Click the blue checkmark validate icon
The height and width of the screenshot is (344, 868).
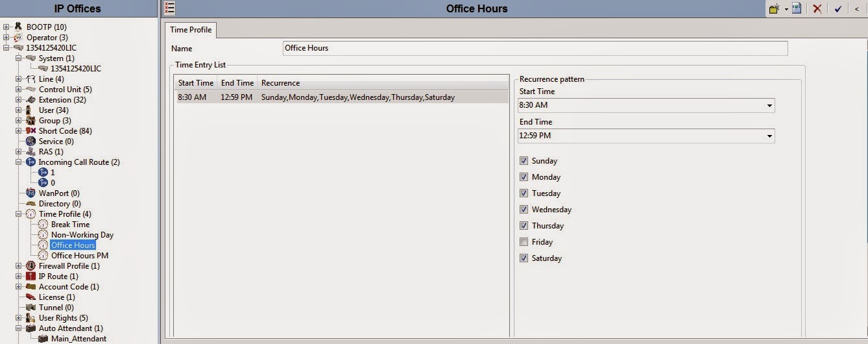(x=838, y=8)
